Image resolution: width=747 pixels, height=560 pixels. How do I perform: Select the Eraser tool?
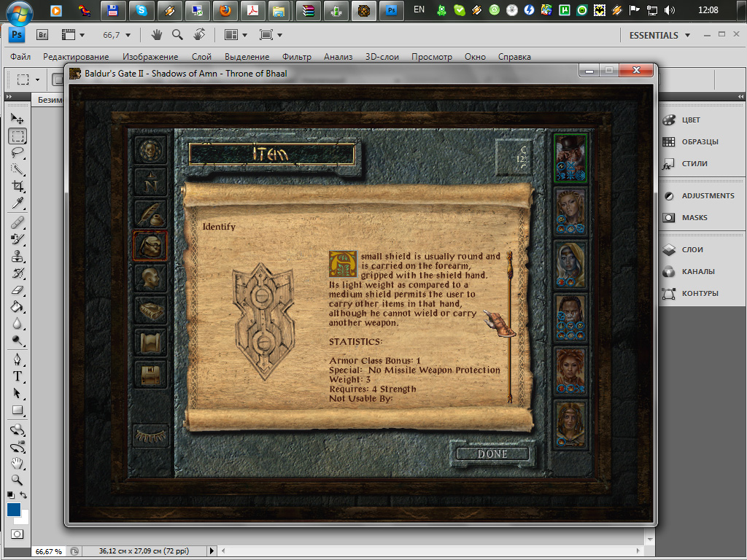point(18,290)
